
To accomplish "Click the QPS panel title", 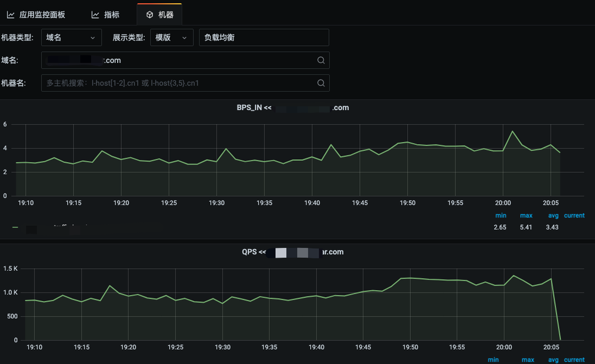I will click(x=293, y=252).
